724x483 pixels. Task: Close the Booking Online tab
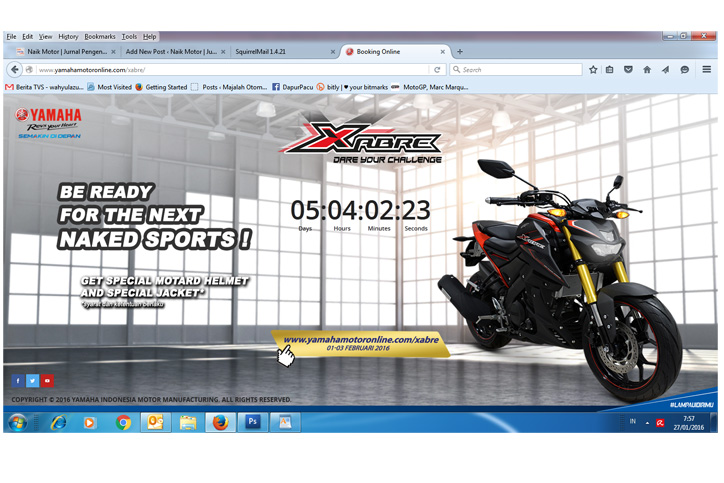(442, 52)
